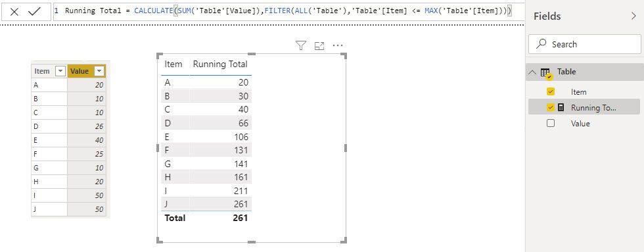644x252 pixels.
Task: Click the right-middle handle of the visual
Action: pyautogui.click(x=346, y=148)
